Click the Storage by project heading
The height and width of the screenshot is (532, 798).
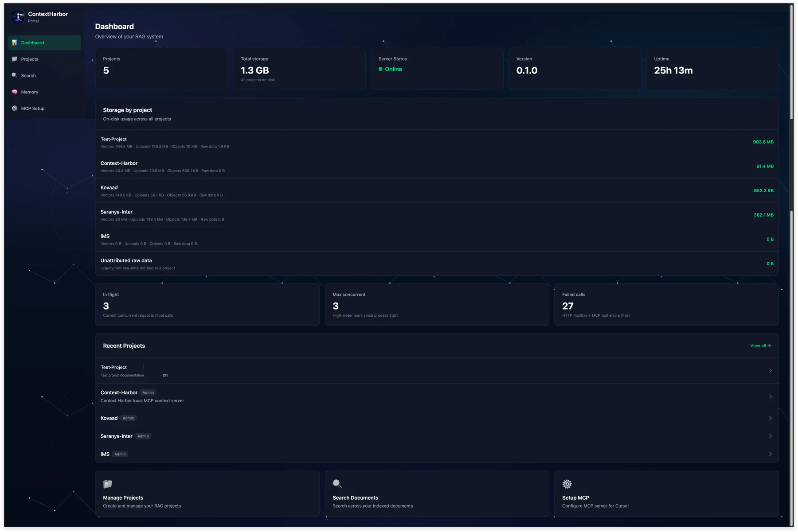(x=128, y=110)
